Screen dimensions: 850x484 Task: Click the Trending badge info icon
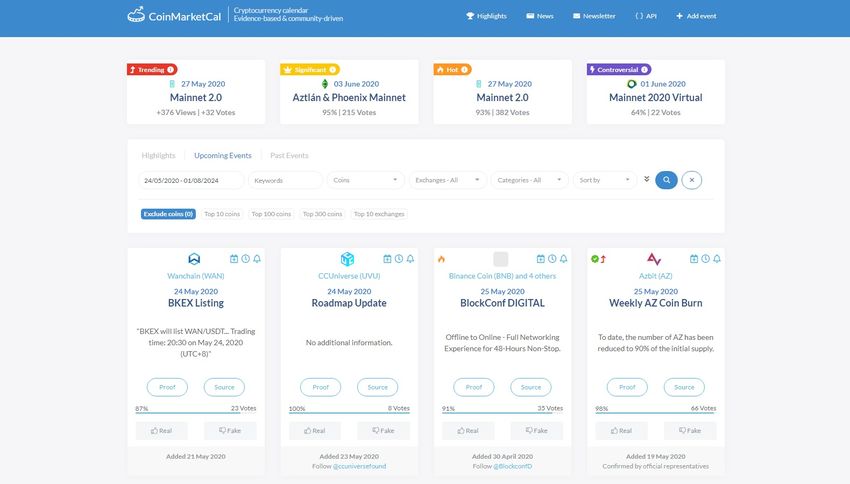[x=170, y=69]
